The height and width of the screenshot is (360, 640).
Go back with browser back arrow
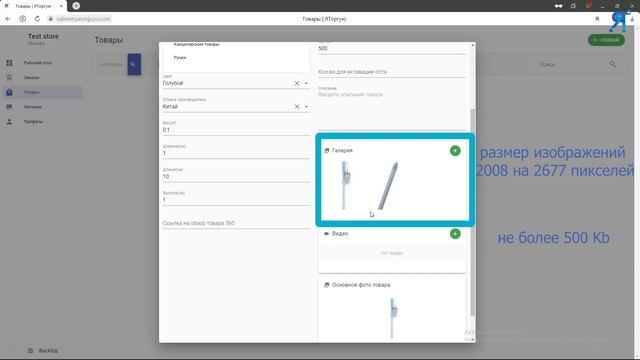click(x=8, y=19)
